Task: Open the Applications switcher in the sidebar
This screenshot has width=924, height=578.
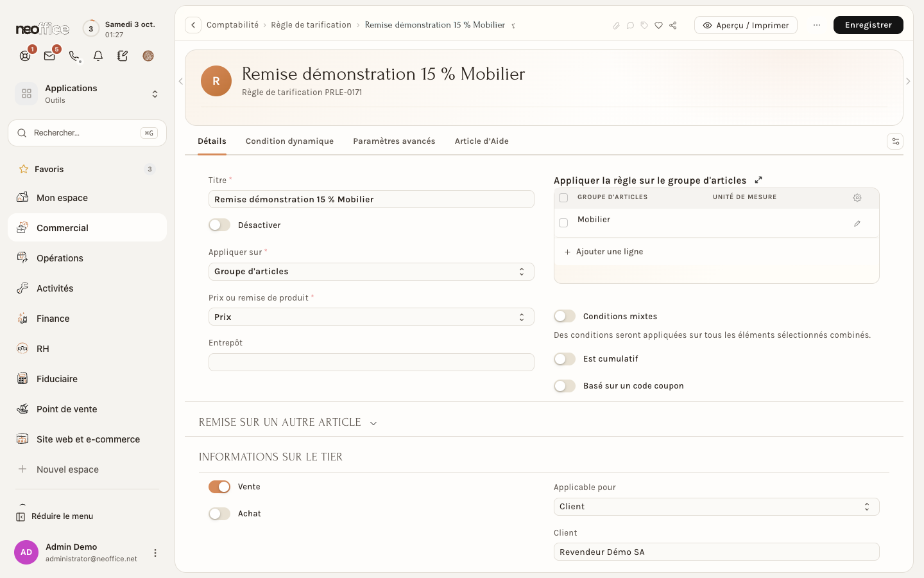Action: [87, 94]
